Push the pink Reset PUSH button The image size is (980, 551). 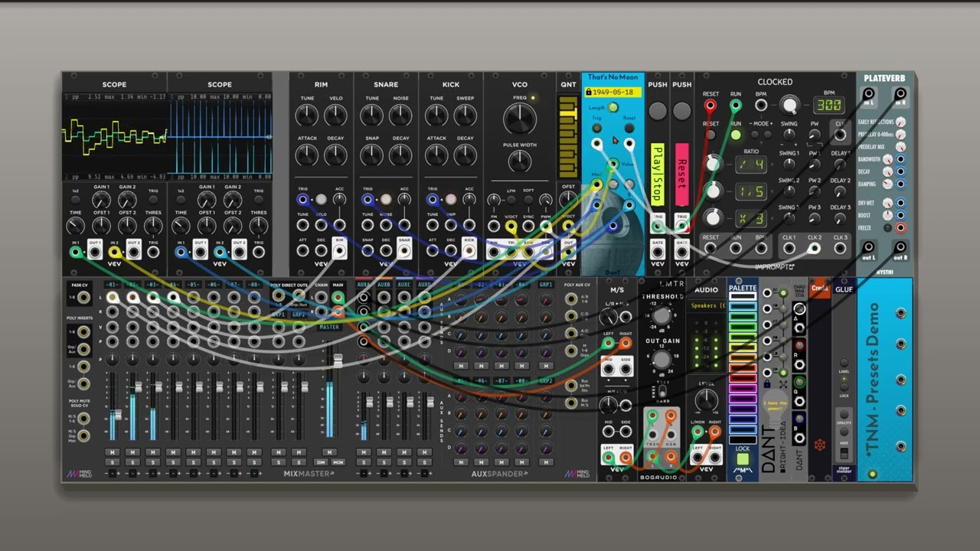tap(681, 111)
